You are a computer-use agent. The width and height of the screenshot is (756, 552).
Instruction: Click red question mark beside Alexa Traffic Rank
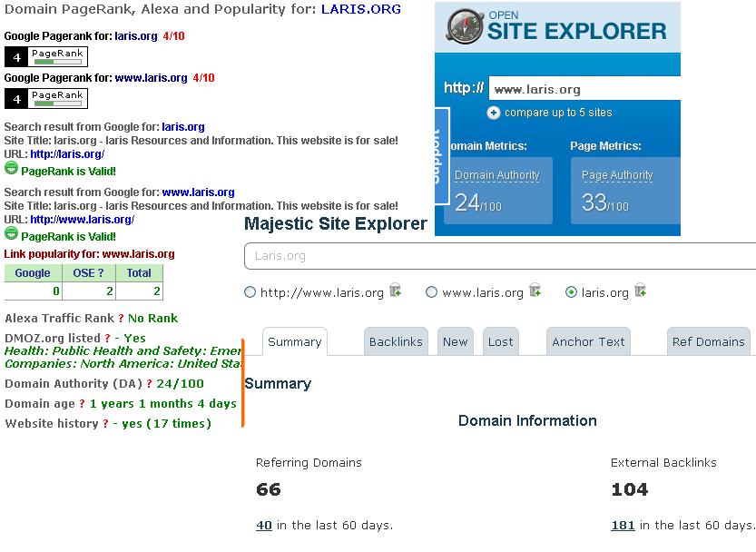[x=121, y=319]
